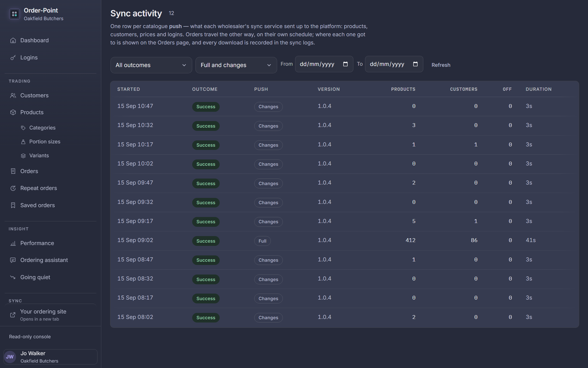The width and height of the screenshot is (588, 368).
Task: Click the Dashboard home icon
Action: [13, 40]
